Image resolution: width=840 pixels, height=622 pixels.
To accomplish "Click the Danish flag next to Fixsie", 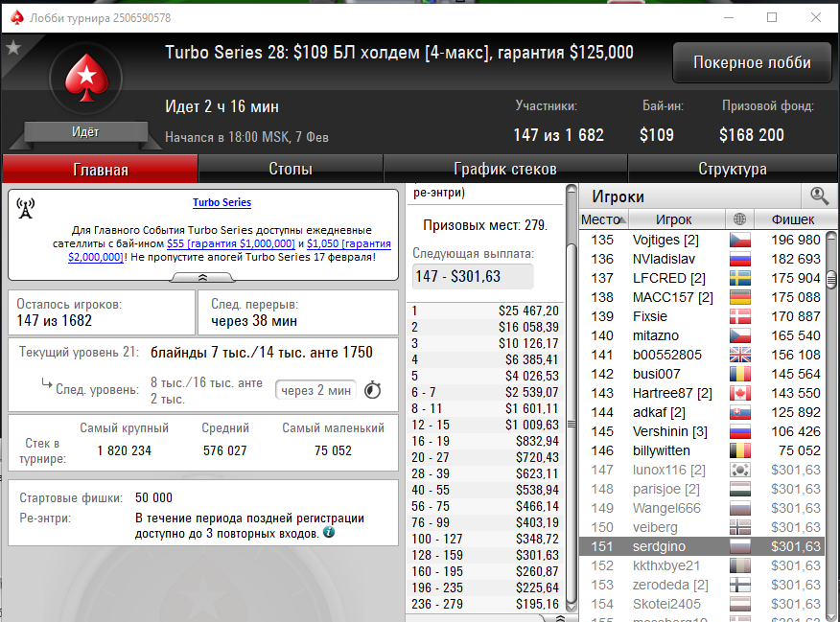I will pos(740,317).
